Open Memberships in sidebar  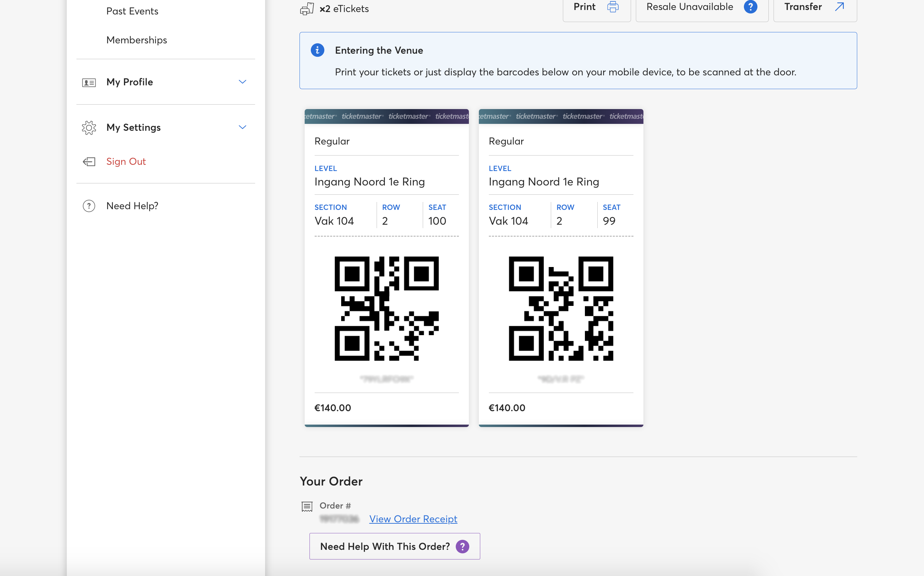136,40
